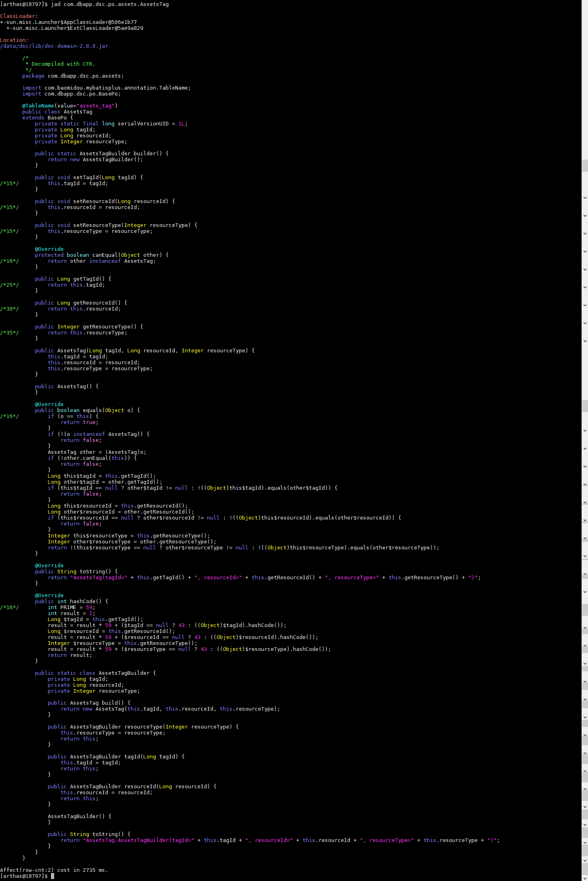This screenshot has height=881, width=588.
Task: Click the 'setResourceType(Integer resourceType)' method signature
Action: coord(116,225)
